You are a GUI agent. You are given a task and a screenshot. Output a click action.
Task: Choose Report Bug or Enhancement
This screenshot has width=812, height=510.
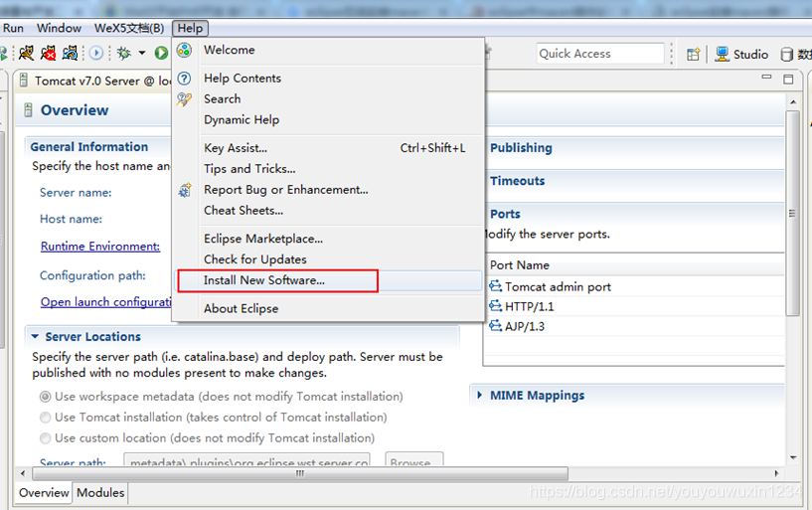(x=286, y=190)
